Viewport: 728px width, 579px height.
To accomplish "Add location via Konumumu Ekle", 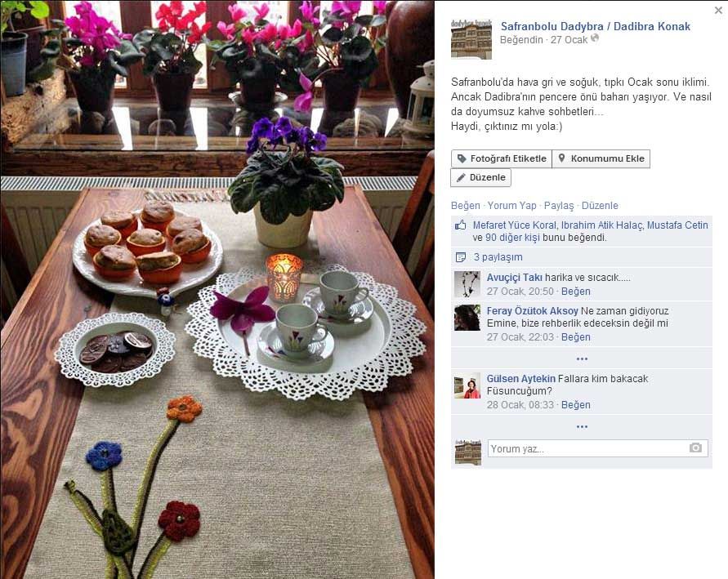I will click(x=601, y=158).
